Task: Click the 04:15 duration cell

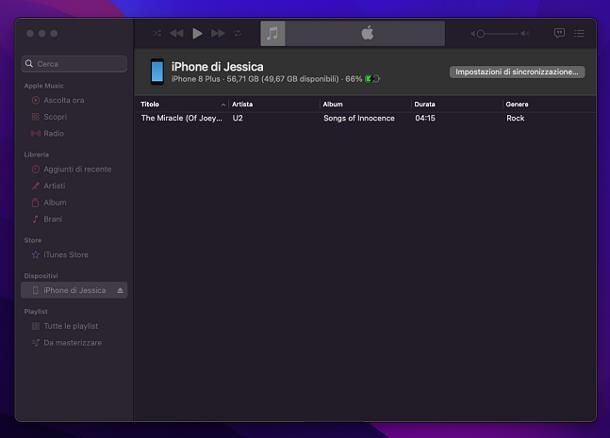Action: point(425,118)
